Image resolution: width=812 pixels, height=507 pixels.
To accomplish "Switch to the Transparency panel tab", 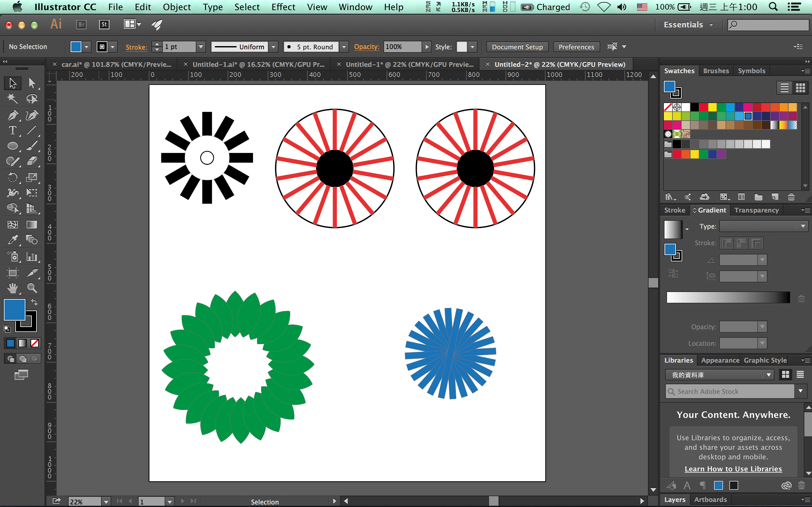I will [756, 210].
